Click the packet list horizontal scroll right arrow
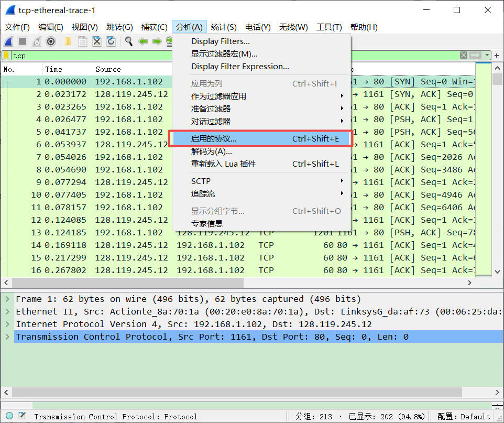This screenshot has width=504, height=423. (x=469, y=283)
